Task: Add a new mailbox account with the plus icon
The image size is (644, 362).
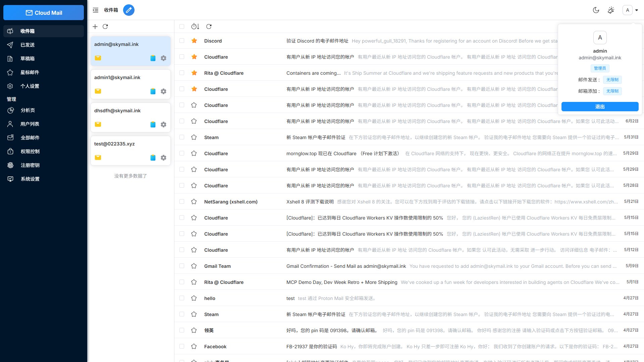Action: click(x=95, y=26)
